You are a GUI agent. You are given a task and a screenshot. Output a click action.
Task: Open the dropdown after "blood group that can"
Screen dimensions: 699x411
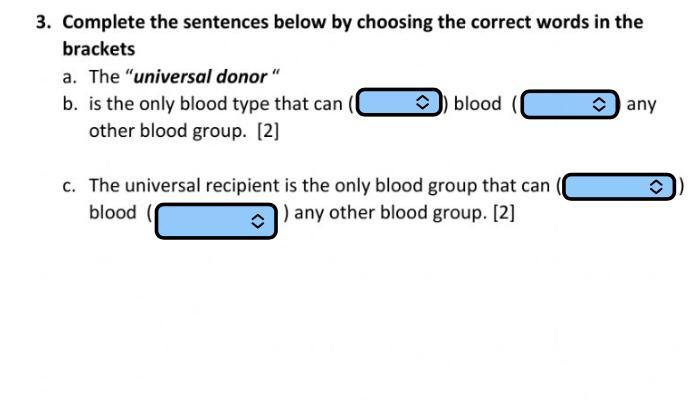click(x=619, y=186)
